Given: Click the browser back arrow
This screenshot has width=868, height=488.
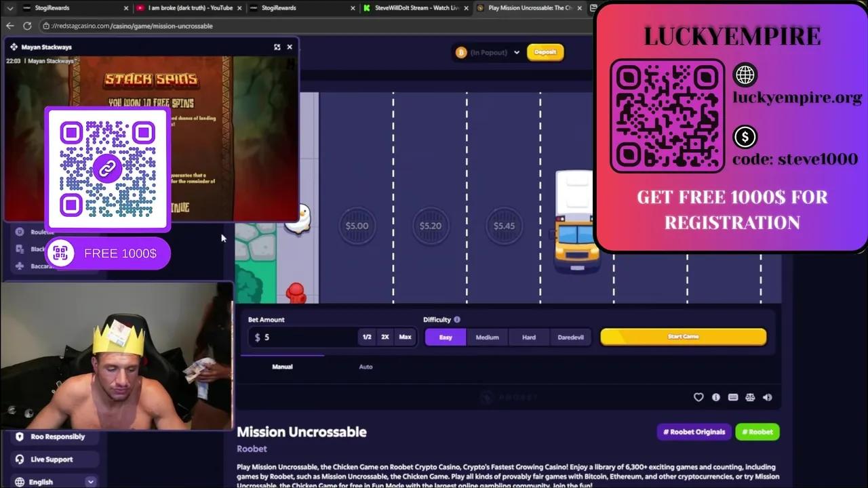Looking at the screenshot, I should click(9, 26).
